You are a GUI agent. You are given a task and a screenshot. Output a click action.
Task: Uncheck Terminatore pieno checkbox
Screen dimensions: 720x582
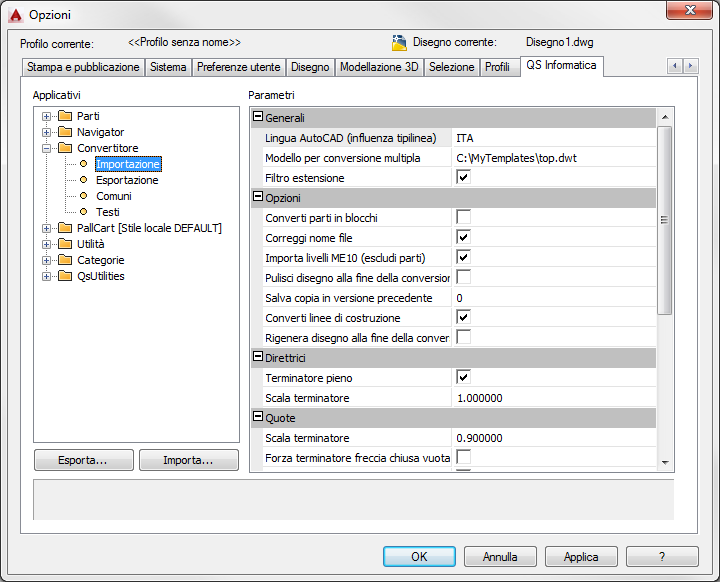(463, 377)
